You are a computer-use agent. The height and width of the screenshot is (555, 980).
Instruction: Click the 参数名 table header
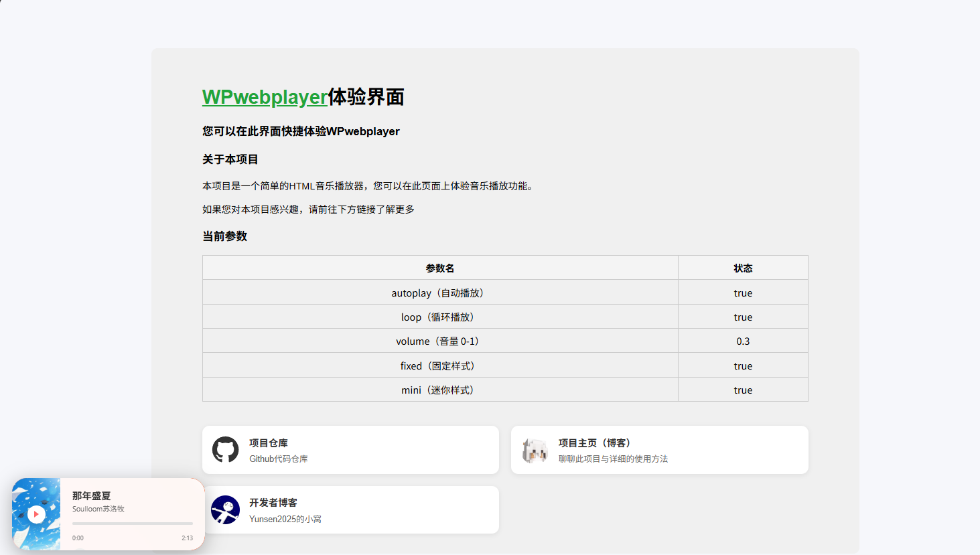[x=439, y=268]
